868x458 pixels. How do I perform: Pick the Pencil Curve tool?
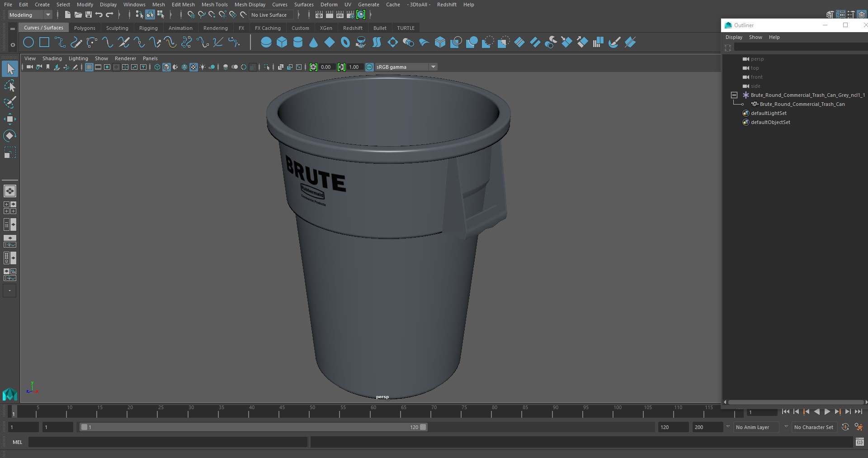click(x=76, y=43)
